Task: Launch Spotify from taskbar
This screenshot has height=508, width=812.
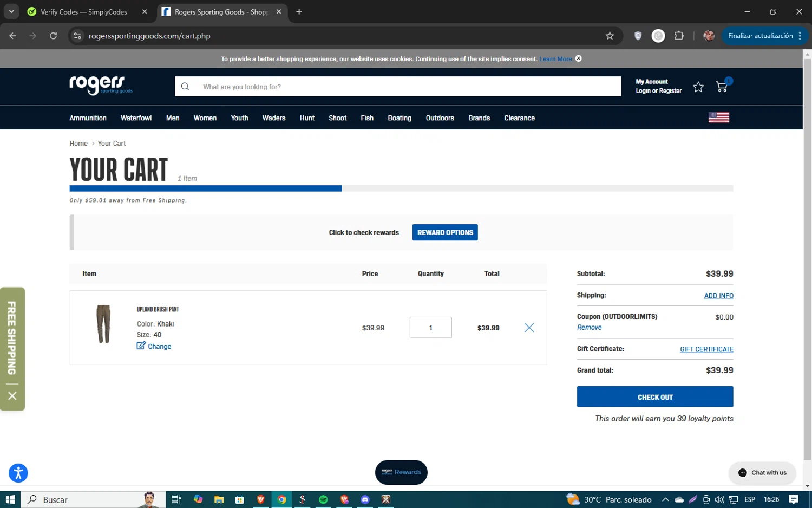Action: click(323, 499)
